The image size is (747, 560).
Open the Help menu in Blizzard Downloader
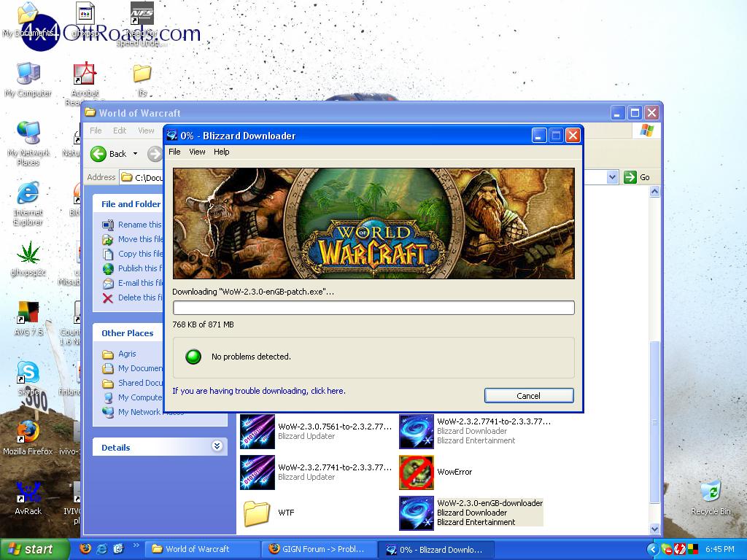(221, 152)
